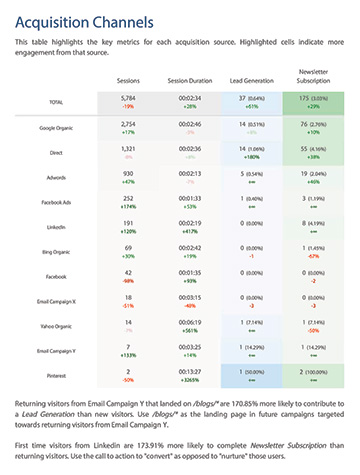Click the total sessions value 5,784
Image resolution: width=360 pixels, height=475 pixels.
[128, 98]
